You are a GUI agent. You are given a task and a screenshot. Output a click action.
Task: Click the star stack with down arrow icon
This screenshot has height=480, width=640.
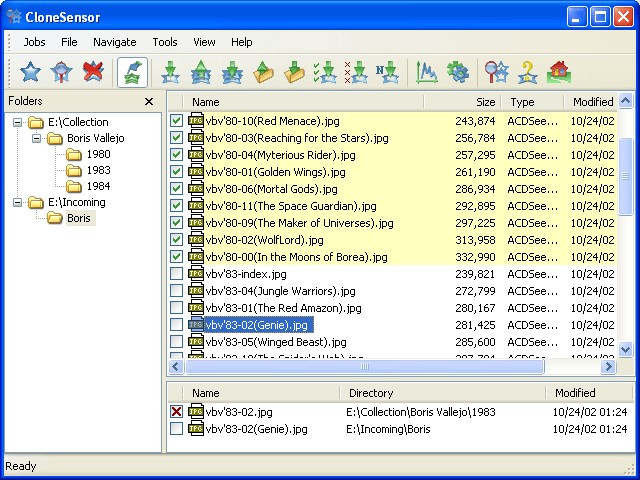pos(232,72)
